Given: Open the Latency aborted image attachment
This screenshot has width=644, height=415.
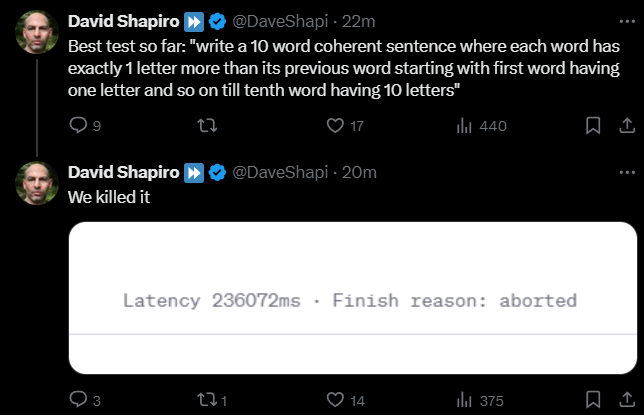Looking at the screenshot, I should point(353,298).
